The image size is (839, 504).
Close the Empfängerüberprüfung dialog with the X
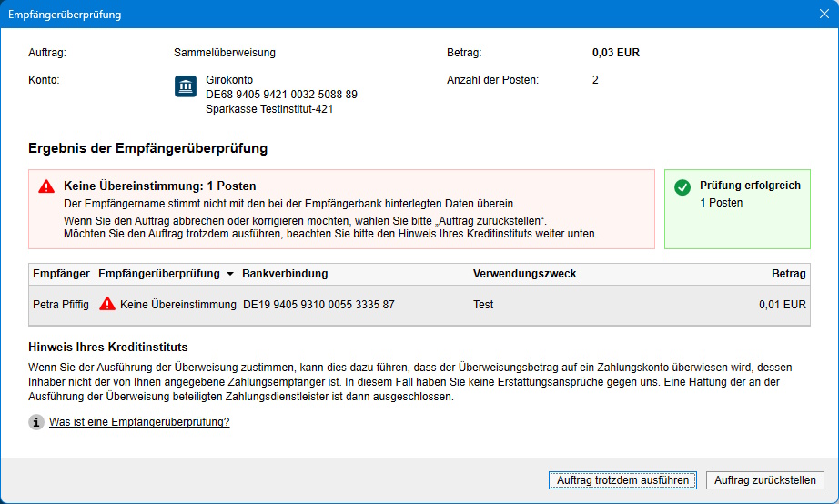pos(824,14)
